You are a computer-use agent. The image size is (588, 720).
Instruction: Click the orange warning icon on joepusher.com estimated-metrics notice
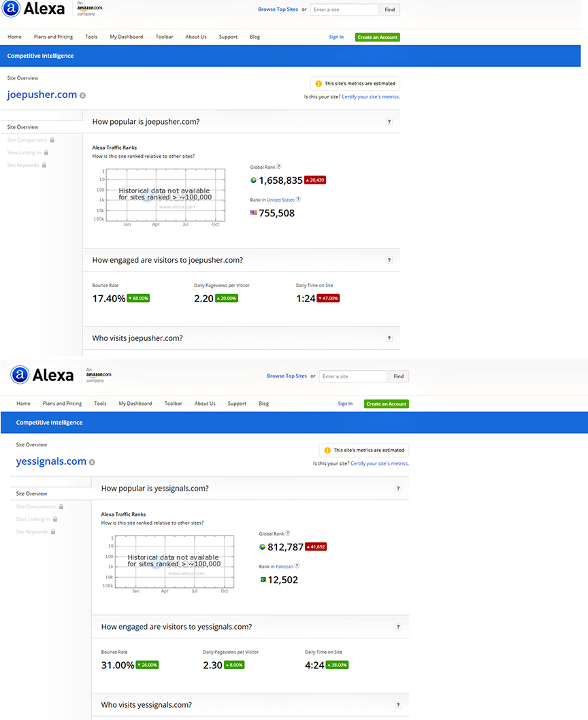pyautogui.click(x=318, y=84)
